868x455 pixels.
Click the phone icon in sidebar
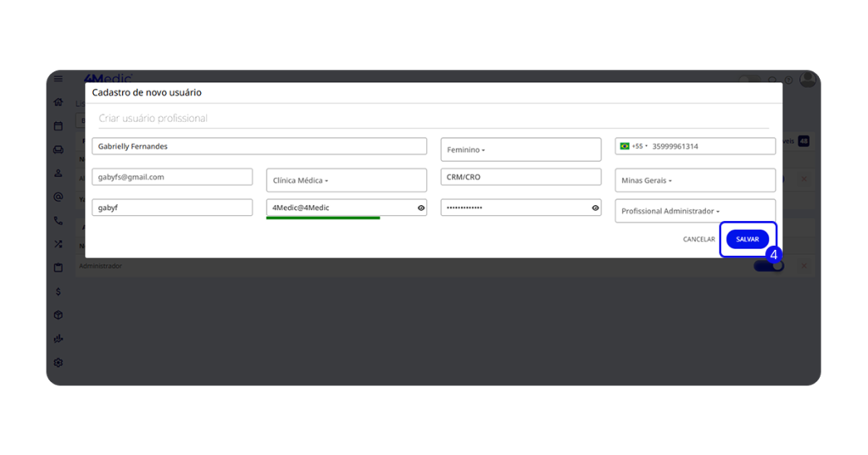58,220
